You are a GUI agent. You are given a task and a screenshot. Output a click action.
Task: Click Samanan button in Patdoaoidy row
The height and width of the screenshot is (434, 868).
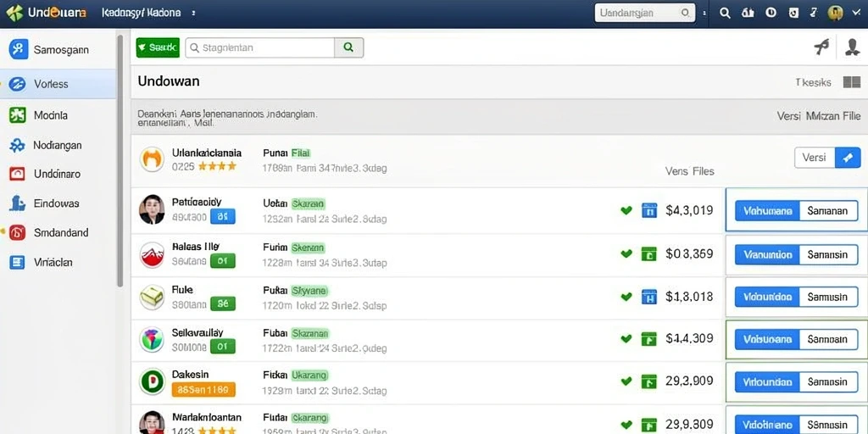click(x=828, y=211)
